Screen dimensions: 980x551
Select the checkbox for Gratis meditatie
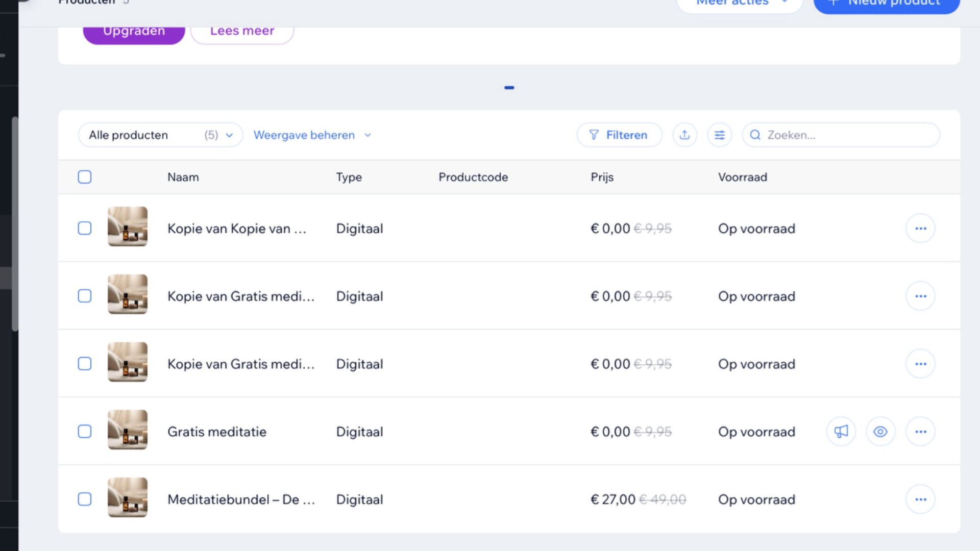[x=85, y=431]
